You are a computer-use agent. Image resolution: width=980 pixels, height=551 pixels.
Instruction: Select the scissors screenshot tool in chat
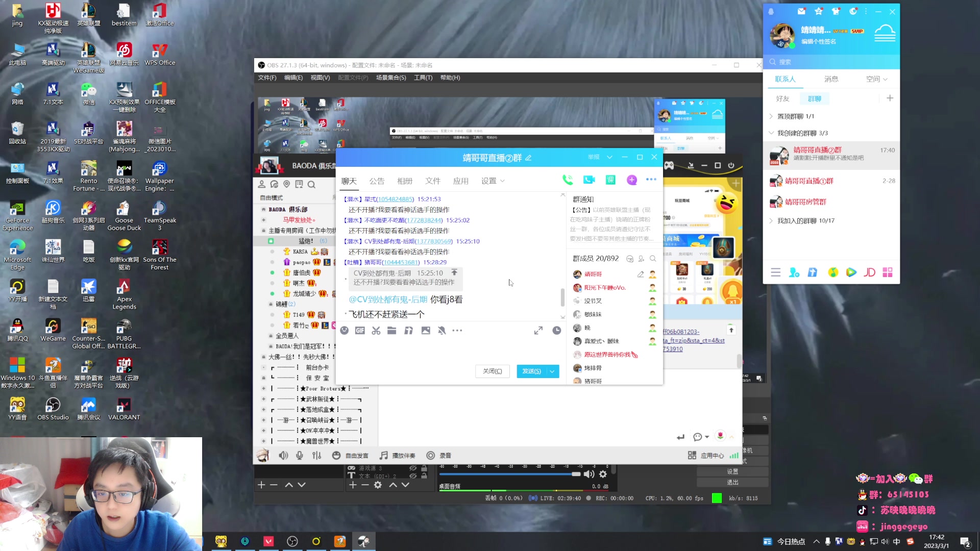[376, 331]
